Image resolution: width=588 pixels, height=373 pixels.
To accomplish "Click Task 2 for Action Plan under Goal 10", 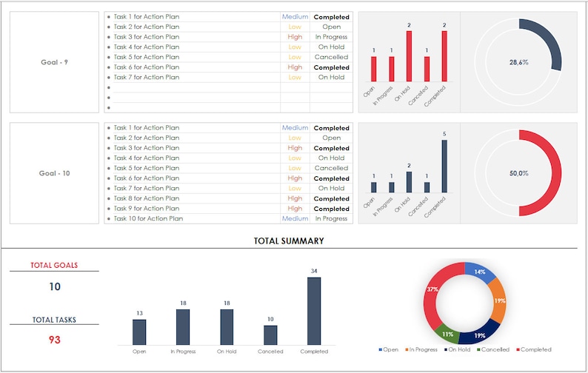I will pyautogui.click(x=147, y=138).
